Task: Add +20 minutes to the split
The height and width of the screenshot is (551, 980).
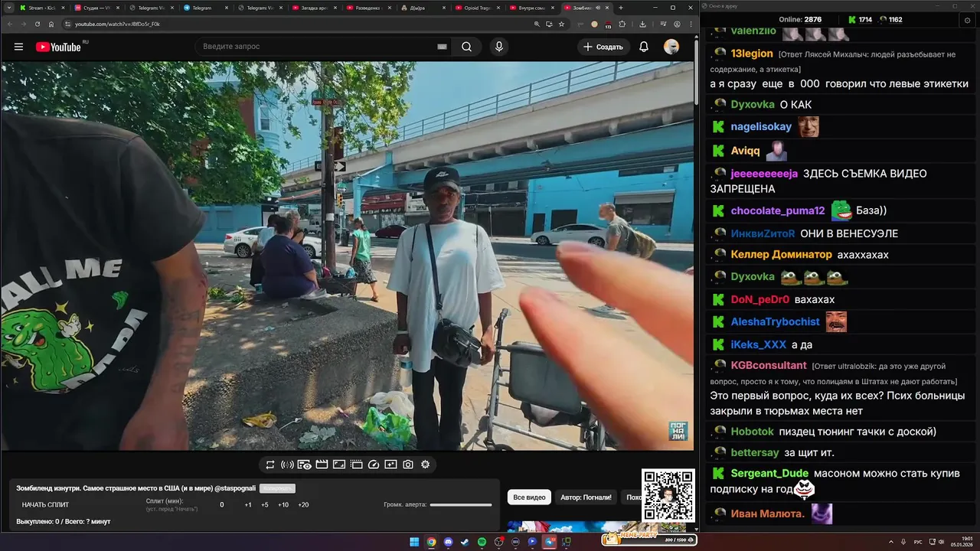Action: click(x=303, y=505)
